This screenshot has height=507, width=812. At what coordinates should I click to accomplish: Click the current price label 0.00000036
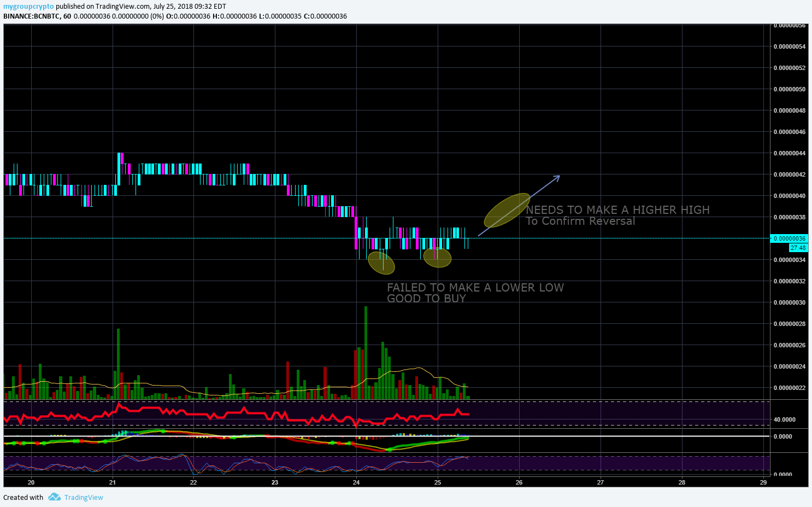(x=789, y=238)
